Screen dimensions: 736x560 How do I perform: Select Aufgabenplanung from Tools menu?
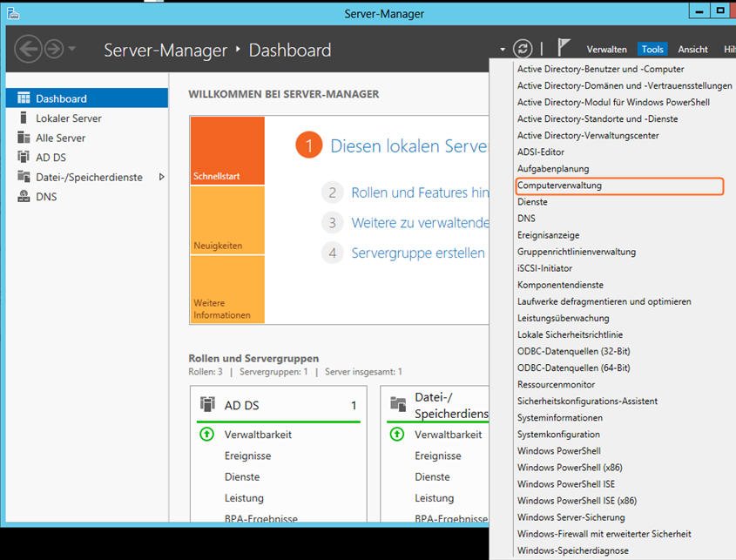coord(553,168)
